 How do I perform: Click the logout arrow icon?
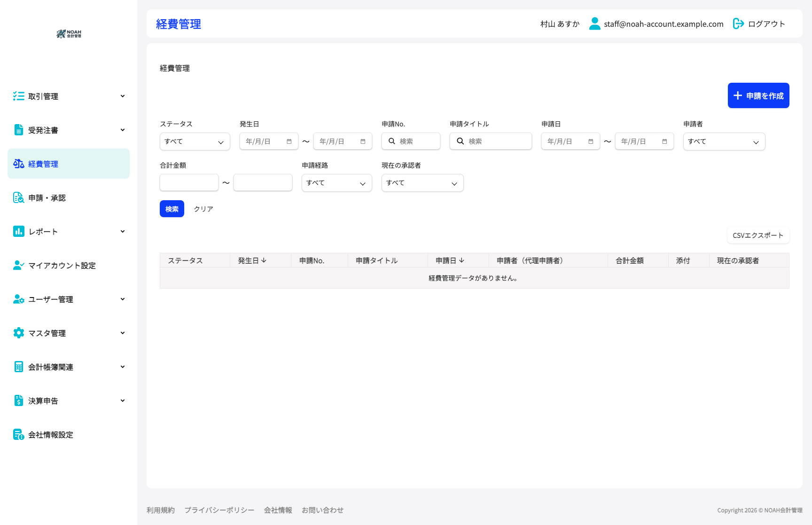click(x=738, y=24)
